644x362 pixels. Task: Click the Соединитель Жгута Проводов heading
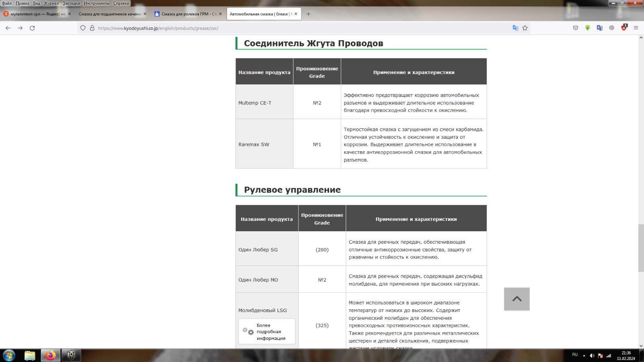314,43
